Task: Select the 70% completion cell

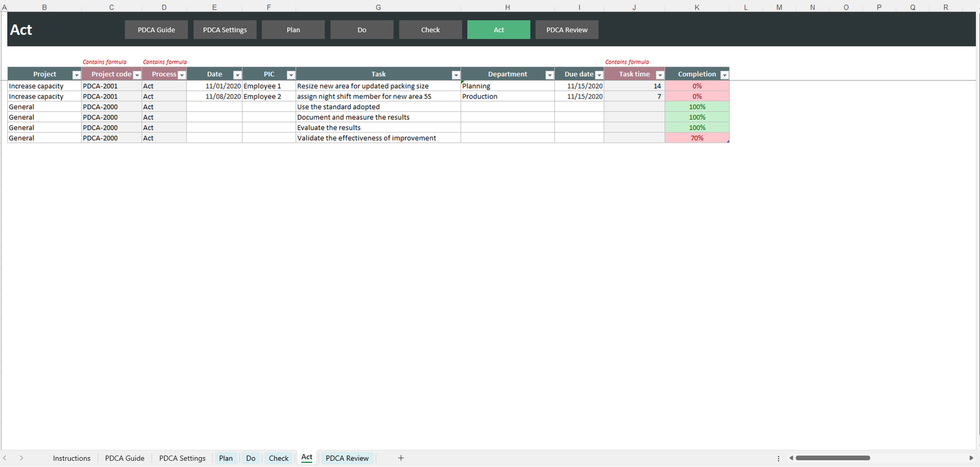Action: click(x=697, y=138)
